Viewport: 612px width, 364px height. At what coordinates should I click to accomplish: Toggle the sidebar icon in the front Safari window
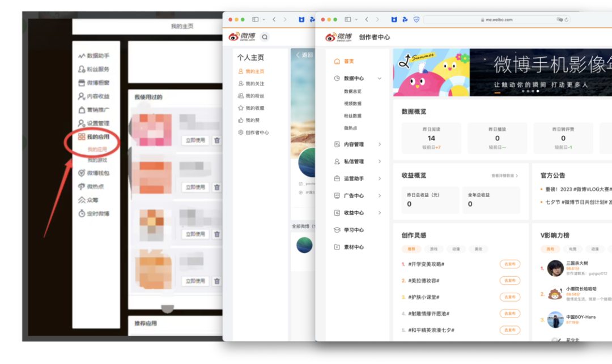tap(348, 19)
